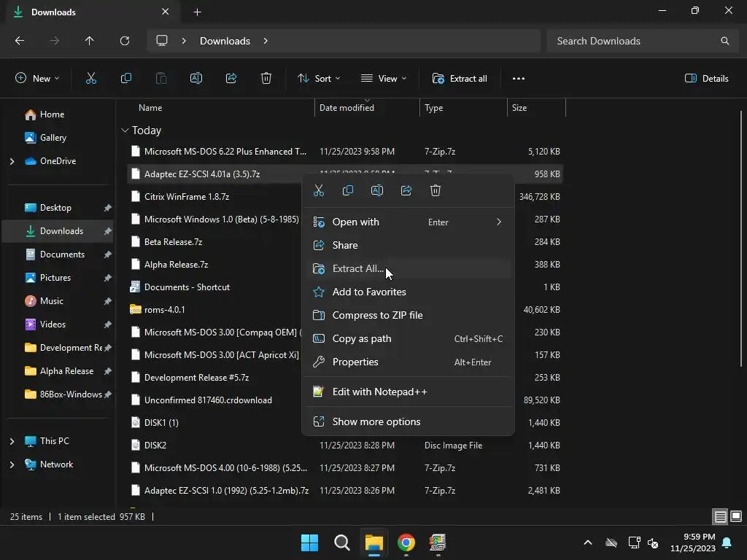747x560 pixels.
Task: Open Google Chrome from taskbar
Action: [x=406, y=542]
